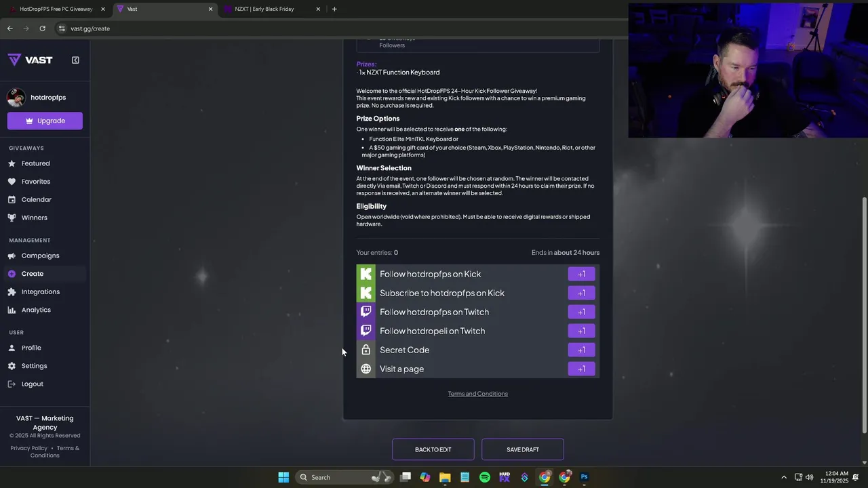Click the Featured star icon
Screen dimensions: 868x488
coord(12,163)
